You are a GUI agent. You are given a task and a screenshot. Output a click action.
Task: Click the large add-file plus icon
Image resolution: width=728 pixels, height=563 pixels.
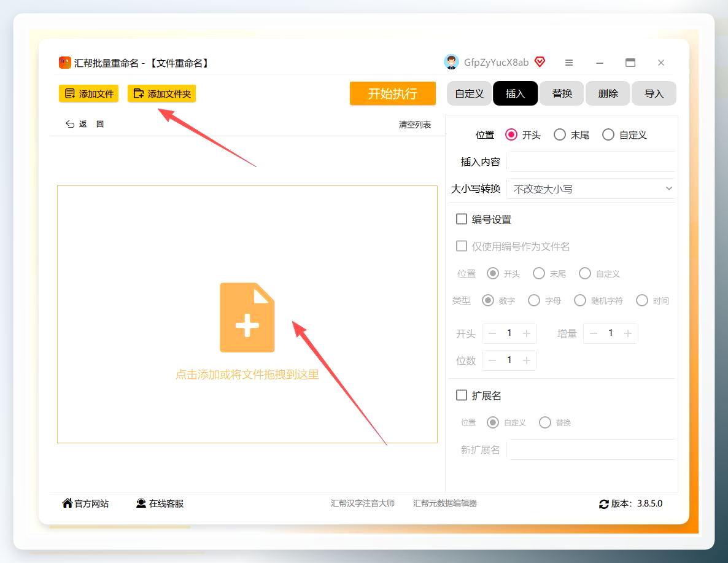coord(247,317)
